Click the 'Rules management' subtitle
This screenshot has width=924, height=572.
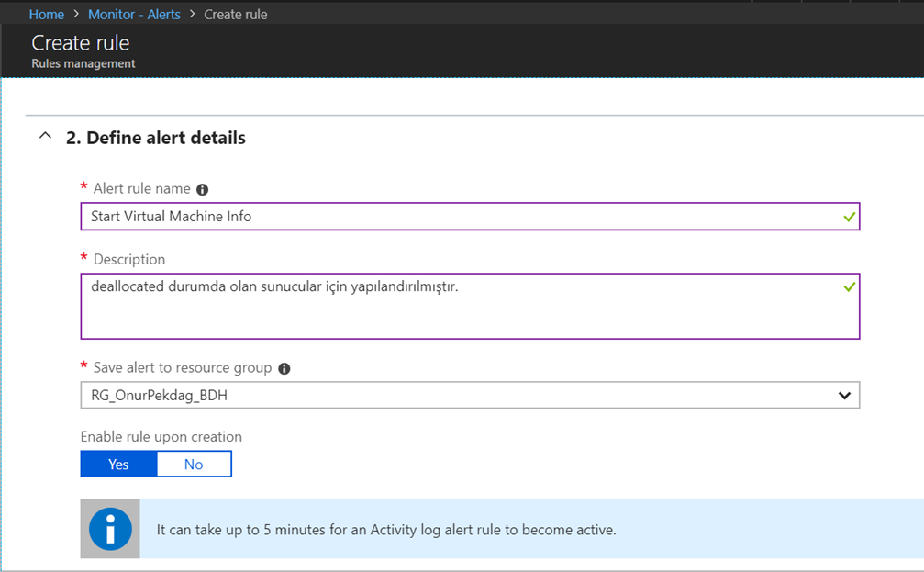pos(83,63)
